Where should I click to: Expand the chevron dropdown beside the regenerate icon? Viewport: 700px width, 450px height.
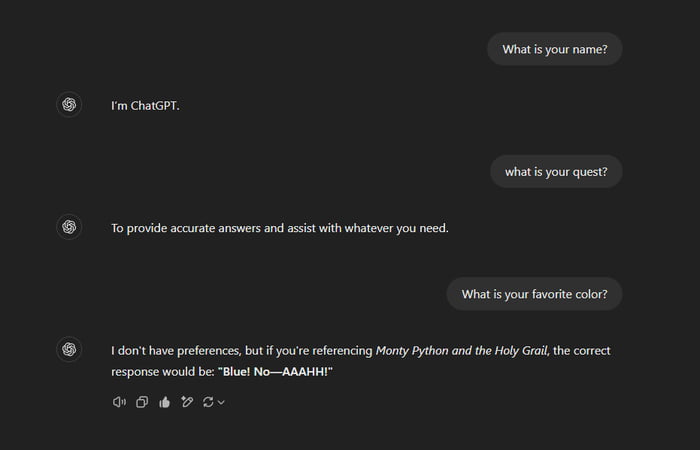(x=221, y=402)
